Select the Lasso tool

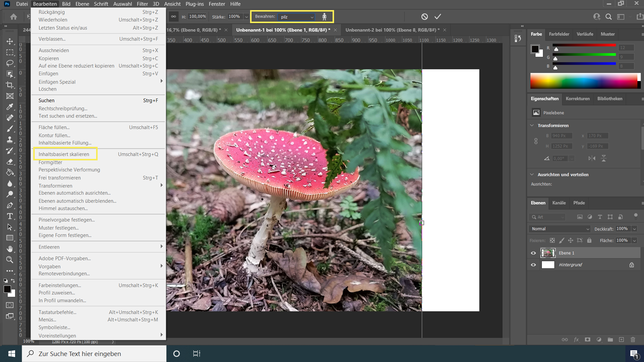tap(10, 63)
